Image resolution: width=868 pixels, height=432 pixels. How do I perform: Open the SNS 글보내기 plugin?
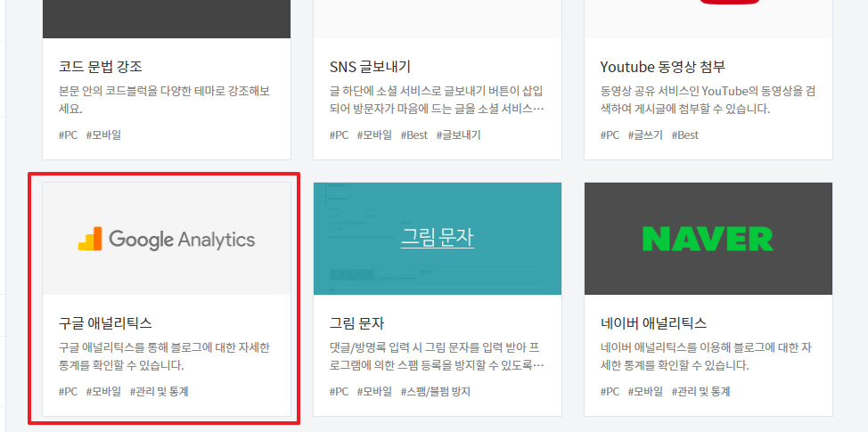click(370, 67)
